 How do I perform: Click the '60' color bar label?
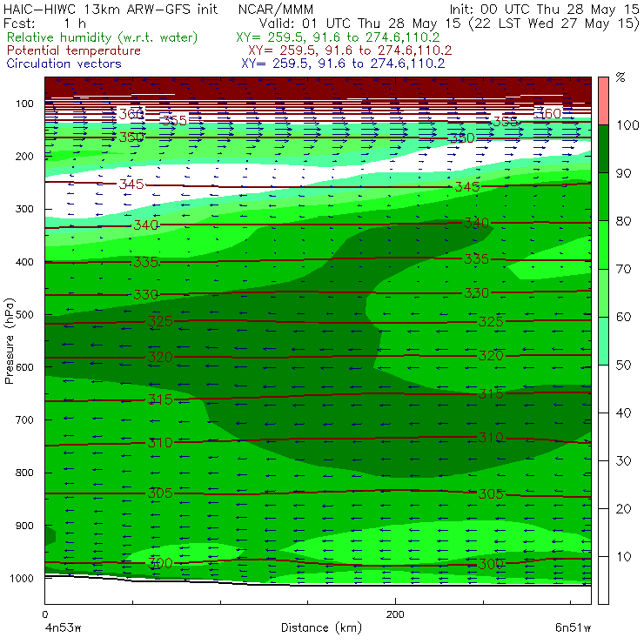pyautogui.click(x=623, y=317)
